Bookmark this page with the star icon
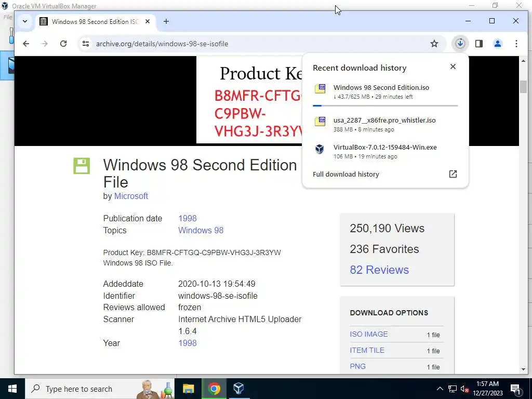 [434, 44]
